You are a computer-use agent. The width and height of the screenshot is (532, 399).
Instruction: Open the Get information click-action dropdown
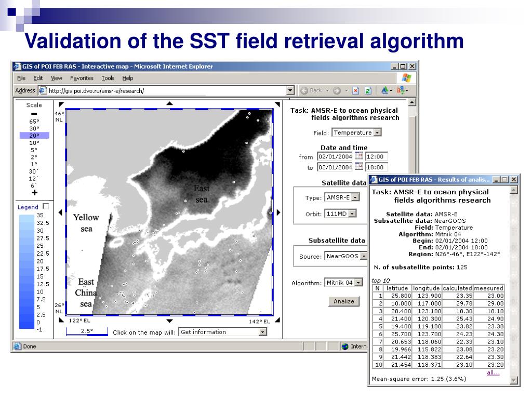coord(262,332)
